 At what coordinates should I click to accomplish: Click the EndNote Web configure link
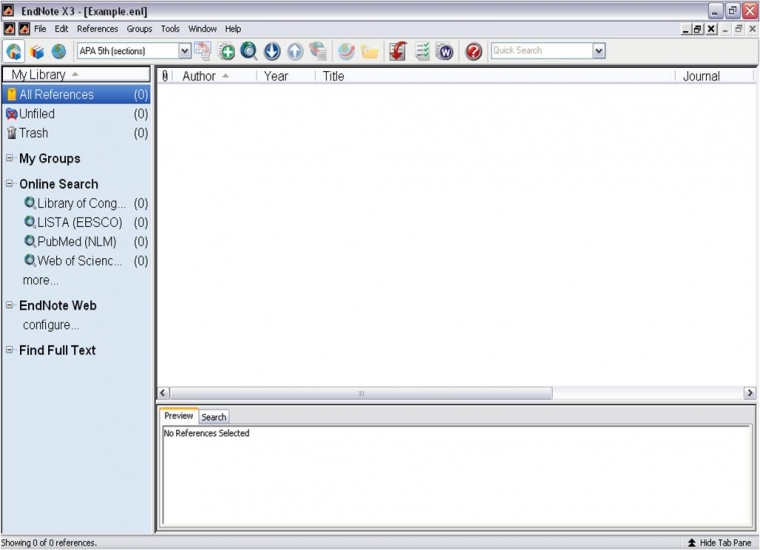click(51, 325)
